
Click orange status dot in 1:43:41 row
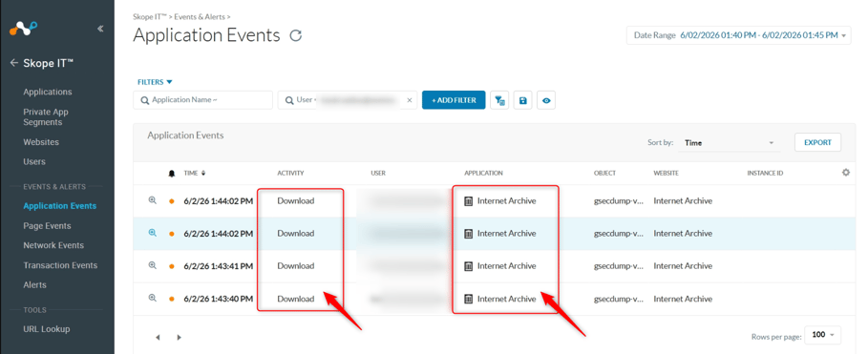(x=172, y=266)
